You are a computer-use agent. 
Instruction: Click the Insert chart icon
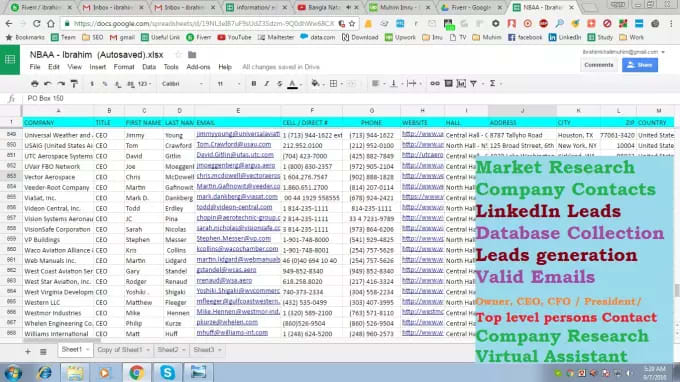[x=461, y=83]
